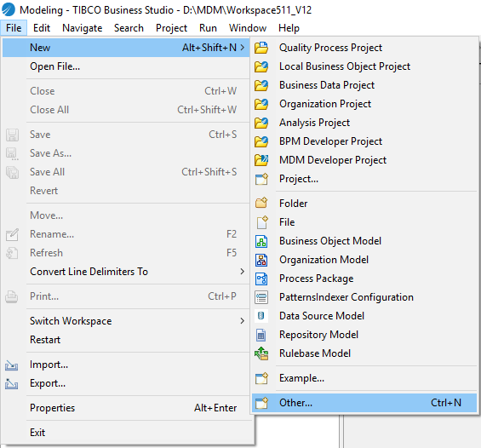
Task: Expand the New submenu arrow
Action: pyautogui.click(x=243, y=48)
